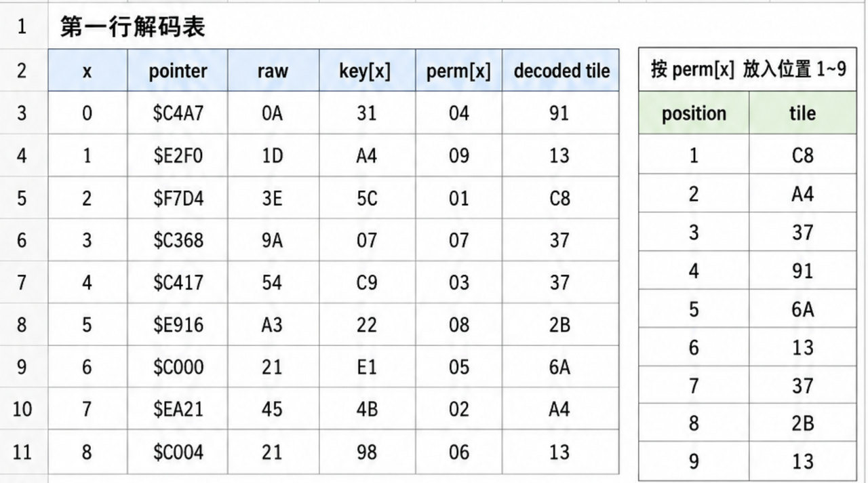Click the pointer column header

178,71
